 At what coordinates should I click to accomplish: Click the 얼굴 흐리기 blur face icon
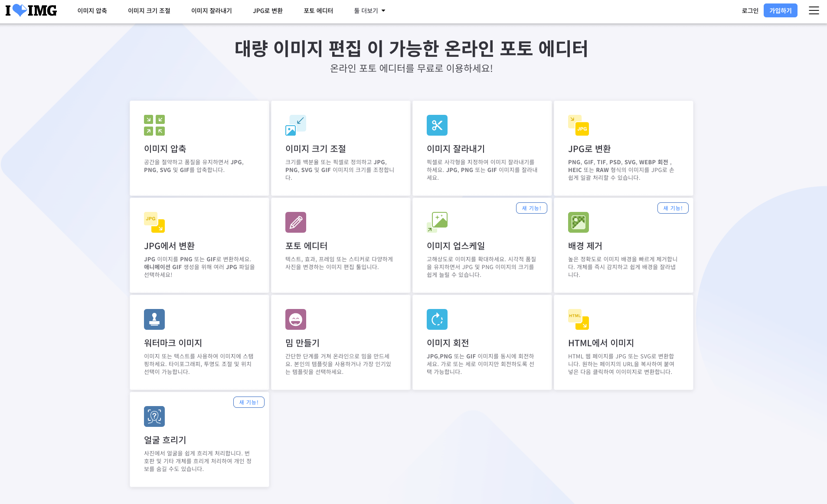coord(154,416)
